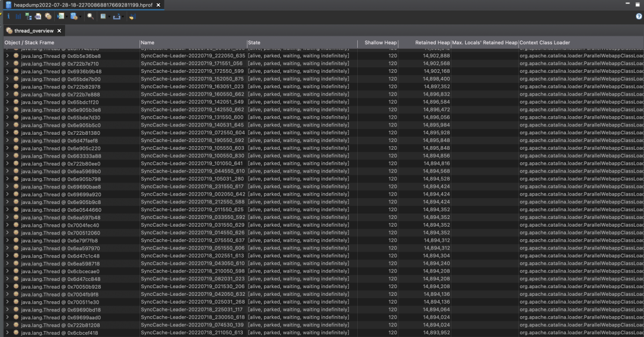Image resolution: width=644 pixels, height=337 pixels.
Task: Open the Help question mark icon
Action: coord(639,17)
